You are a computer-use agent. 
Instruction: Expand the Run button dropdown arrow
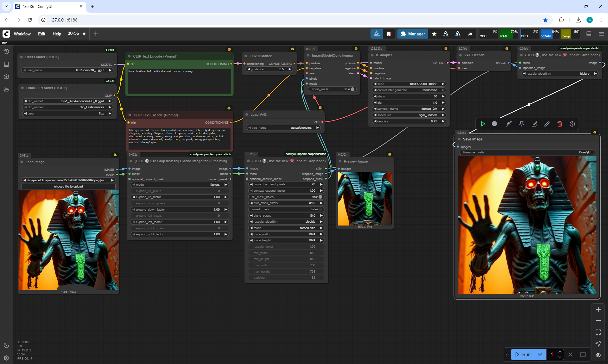[x=540, y=355]
